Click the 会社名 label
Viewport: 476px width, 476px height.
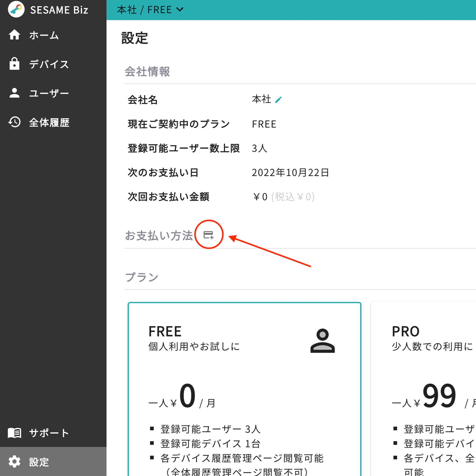point(143,100)
